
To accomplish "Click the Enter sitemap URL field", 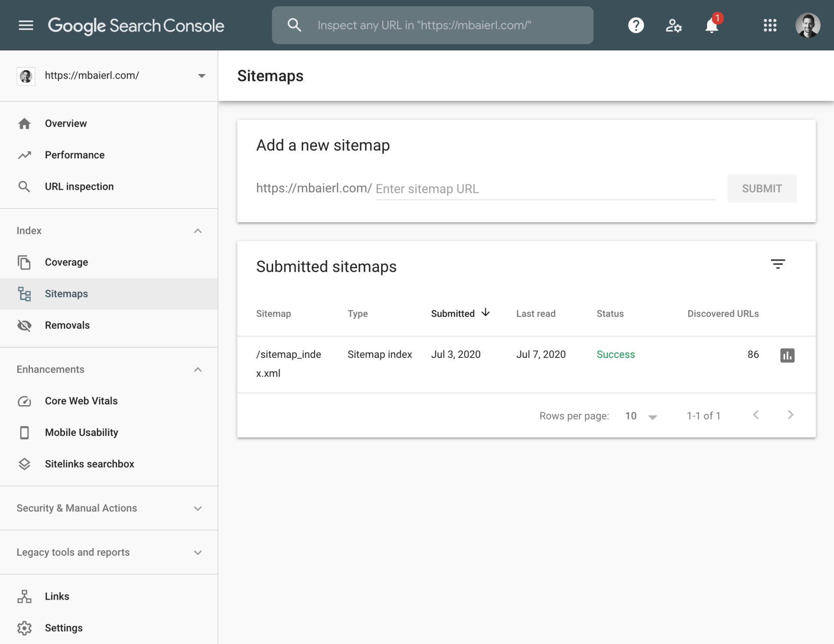I will pyautogui.click(x=545, y=189).
